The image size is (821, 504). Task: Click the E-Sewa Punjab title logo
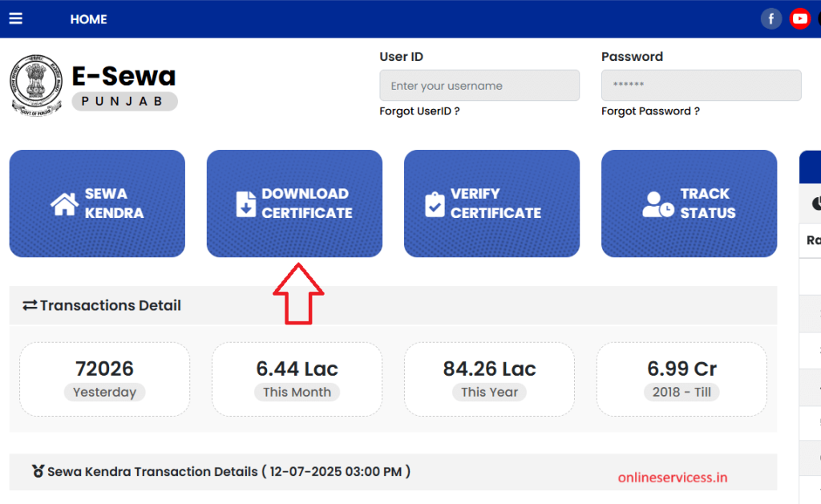124,87
